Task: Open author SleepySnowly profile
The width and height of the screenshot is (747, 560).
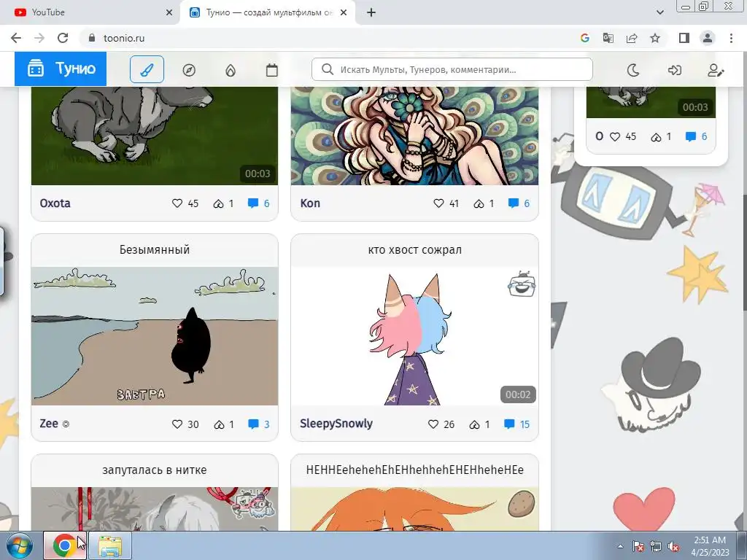Action: click(336, 424)
